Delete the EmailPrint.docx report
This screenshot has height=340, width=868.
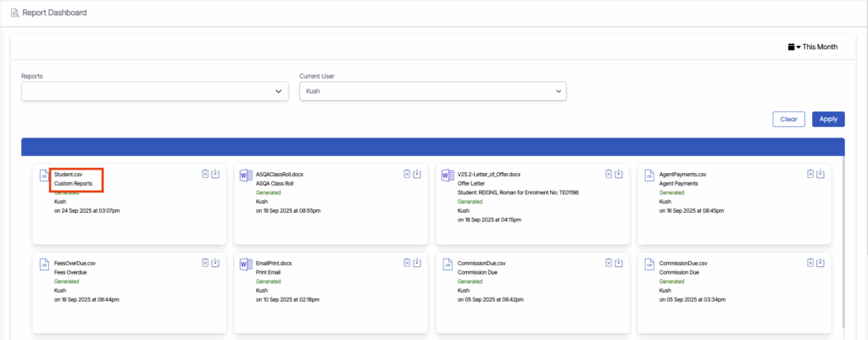(x=407, y=263)
